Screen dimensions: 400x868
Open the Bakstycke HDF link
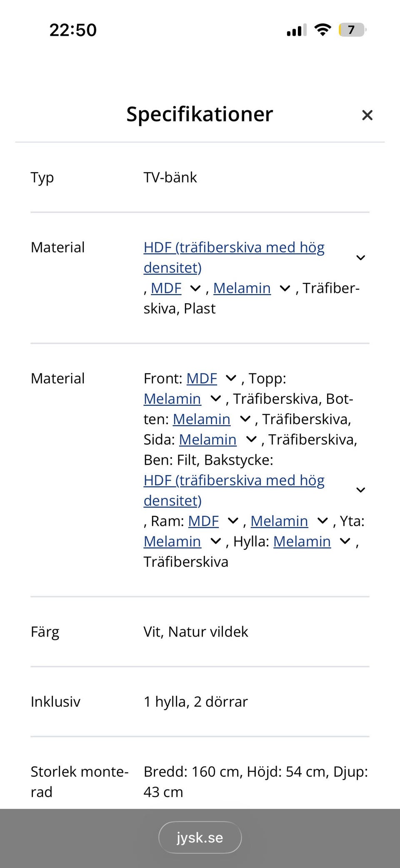[234, 481]
